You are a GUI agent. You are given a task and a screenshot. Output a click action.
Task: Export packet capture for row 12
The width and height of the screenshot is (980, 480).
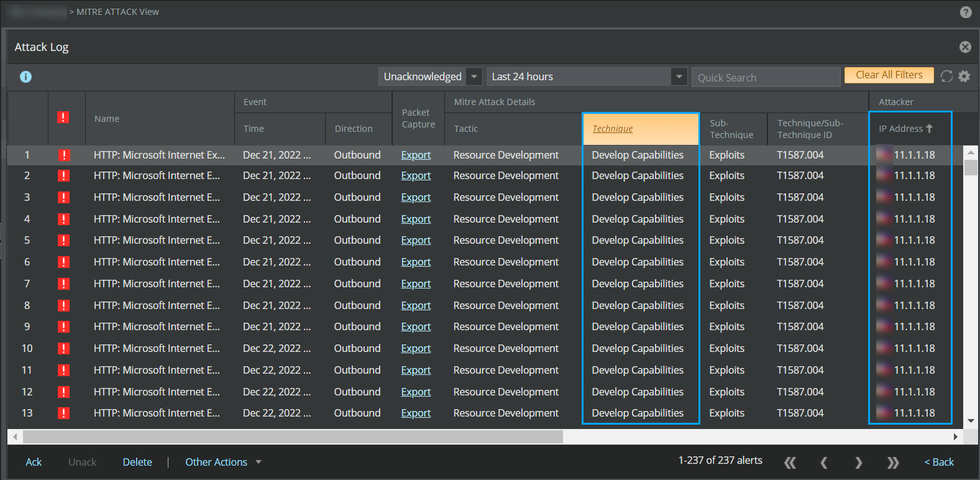[416, 392]
